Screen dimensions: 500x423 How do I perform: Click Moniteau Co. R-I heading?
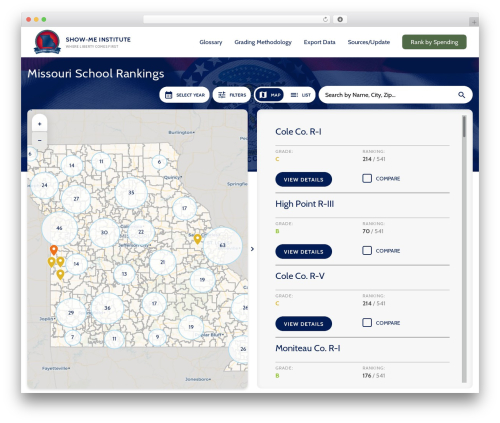pyautogui.click(x=308, y=348)
